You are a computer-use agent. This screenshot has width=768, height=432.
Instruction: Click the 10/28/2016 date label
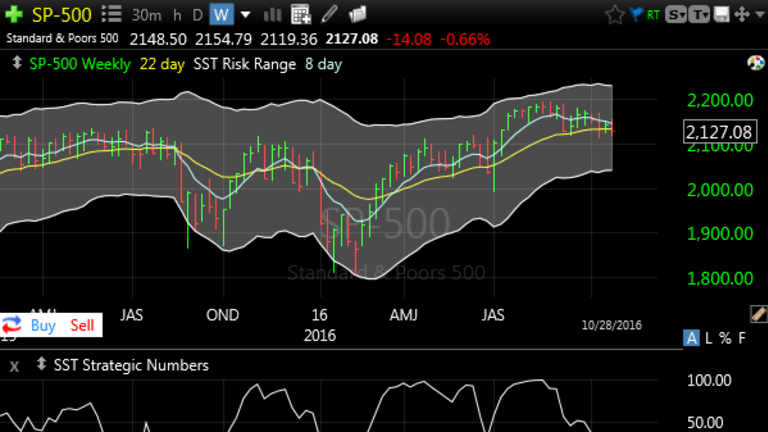pyautogui.click(x=611, y=325)
